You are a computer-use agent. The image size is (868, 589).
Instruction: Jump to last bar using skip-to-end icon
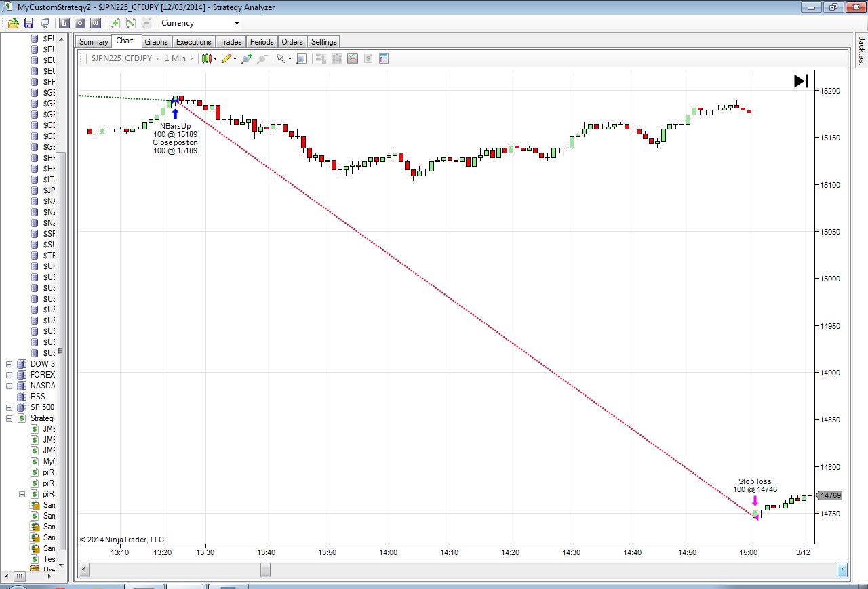(801, 81)
